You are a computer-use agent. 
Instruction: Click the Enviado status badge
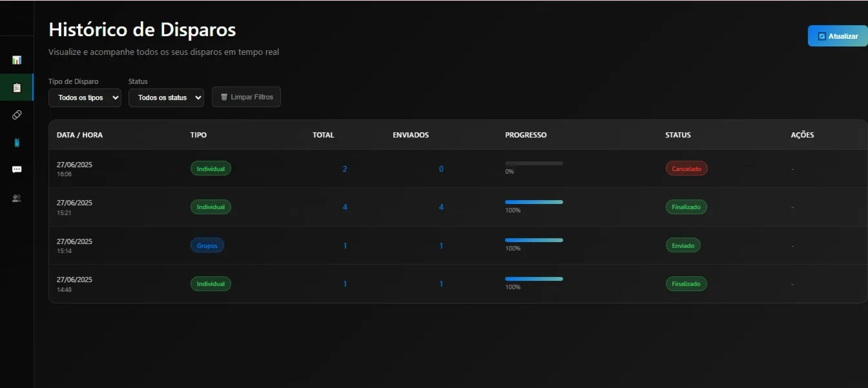[683, 245]
